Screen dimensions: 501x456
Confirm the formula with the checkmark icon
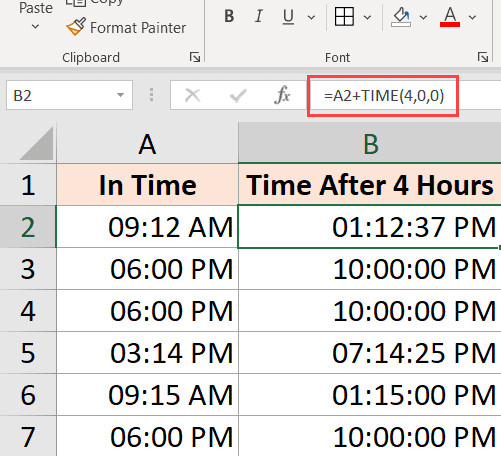[x=238, y=96]
